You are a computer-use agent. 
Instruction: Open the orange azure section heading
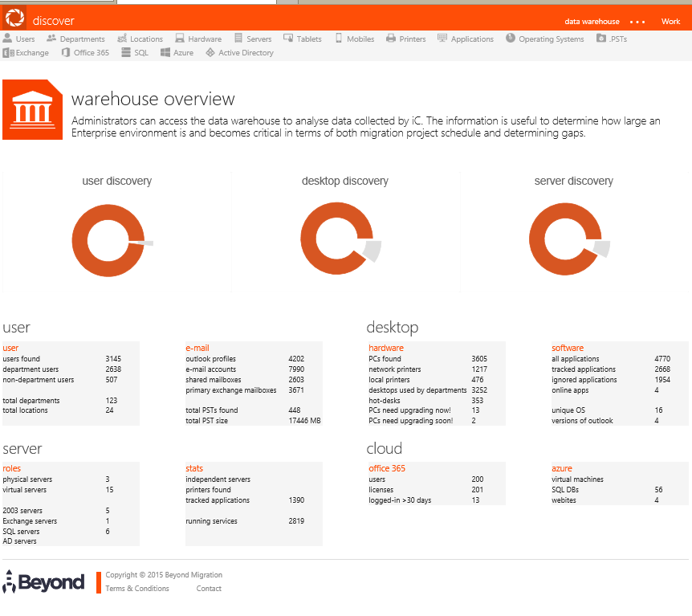562,468
